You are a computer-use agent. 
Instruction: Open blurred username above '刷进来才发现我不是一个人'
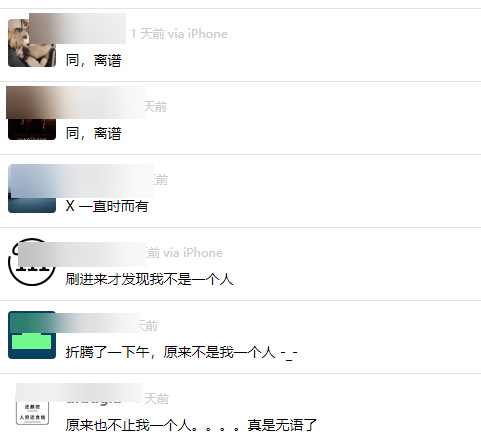tap(82, 254)
